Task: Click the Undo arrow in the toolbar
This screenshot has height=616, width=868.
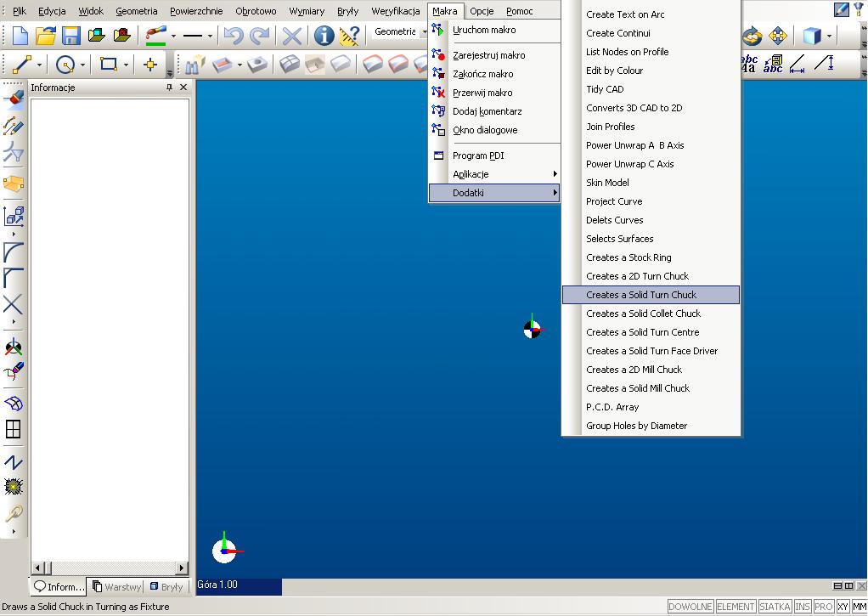Action: point(234,36)
